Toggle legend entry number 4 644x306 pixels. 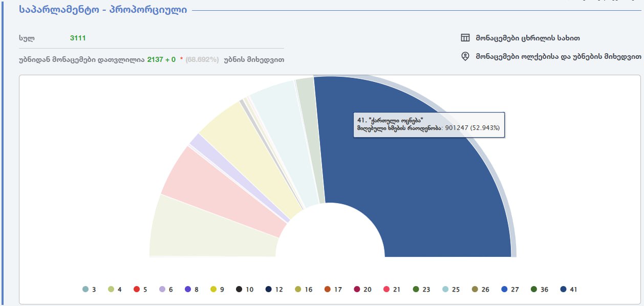coord(115,289)
